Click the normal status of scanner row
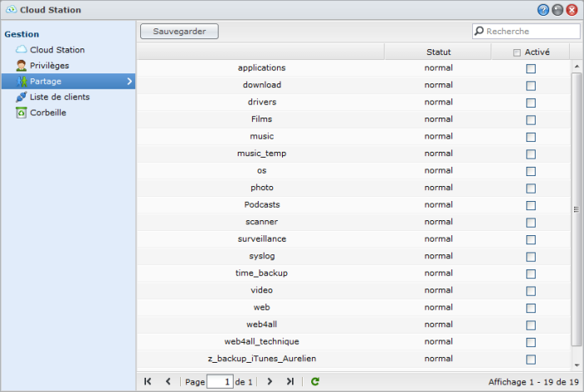The height and width of the screenshot is (392, 584). click(x=438, y=222)
